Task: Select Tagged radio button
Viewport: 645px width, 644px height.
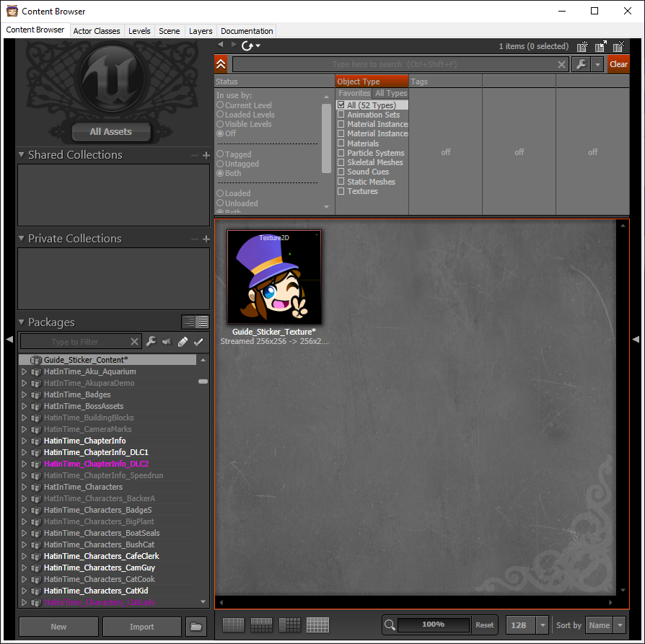Action: 220,154
